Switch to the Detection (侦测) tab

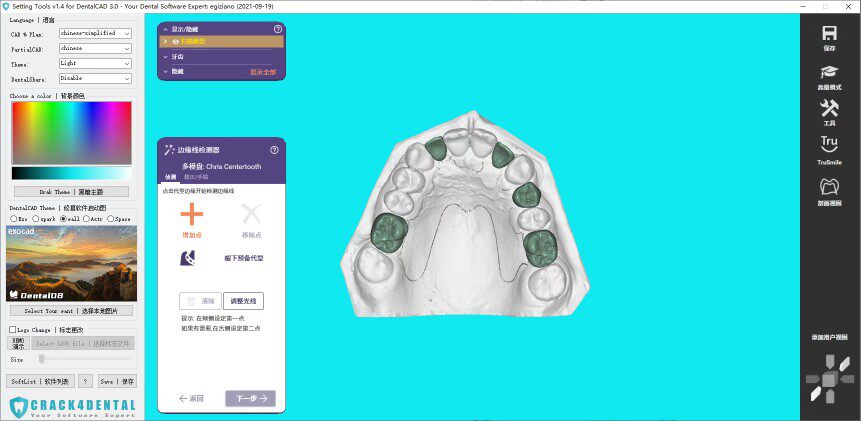pos(170,177)
